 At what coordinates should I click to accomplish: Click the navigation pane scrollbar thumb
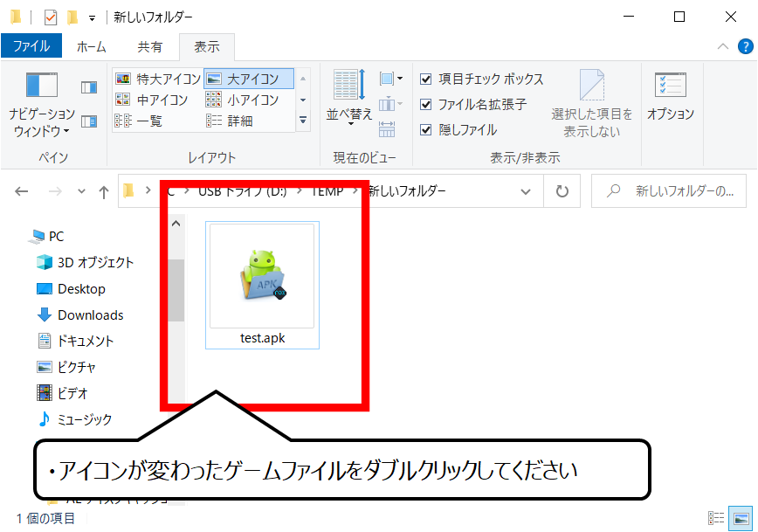coord(176,290)
